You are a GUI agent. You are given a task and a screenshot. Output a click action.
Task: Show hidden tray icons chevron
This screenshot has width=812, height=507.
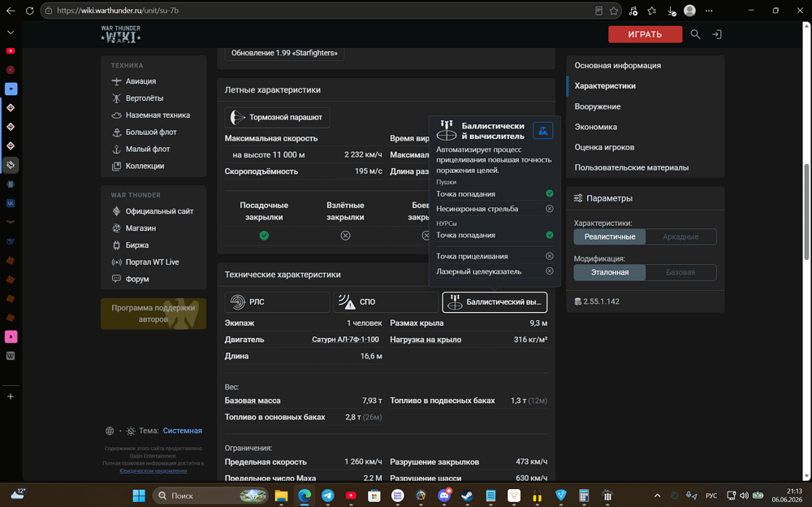click(x=657, y=496)
